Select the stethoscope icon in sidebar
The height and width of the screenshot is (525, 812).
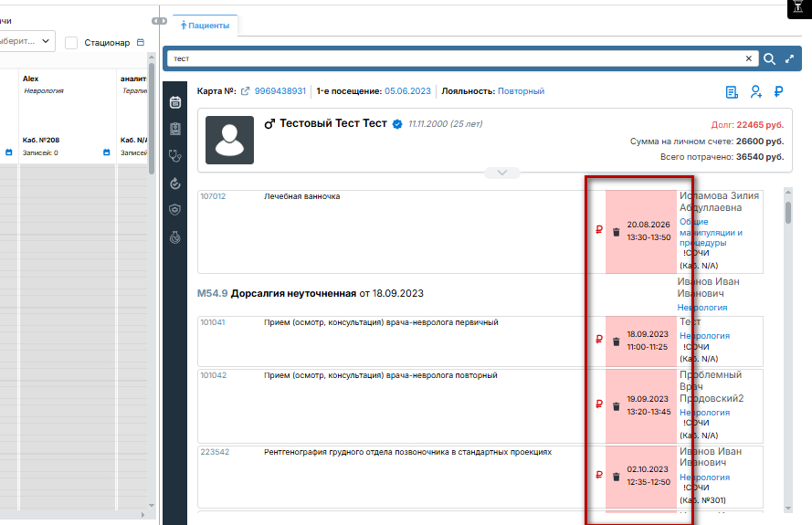tap(175, 156)
